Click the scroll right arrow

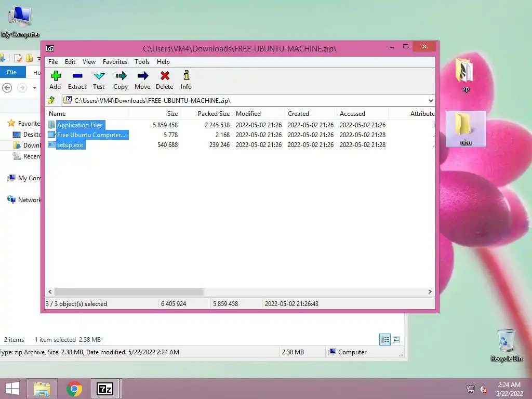pos(430,292)
